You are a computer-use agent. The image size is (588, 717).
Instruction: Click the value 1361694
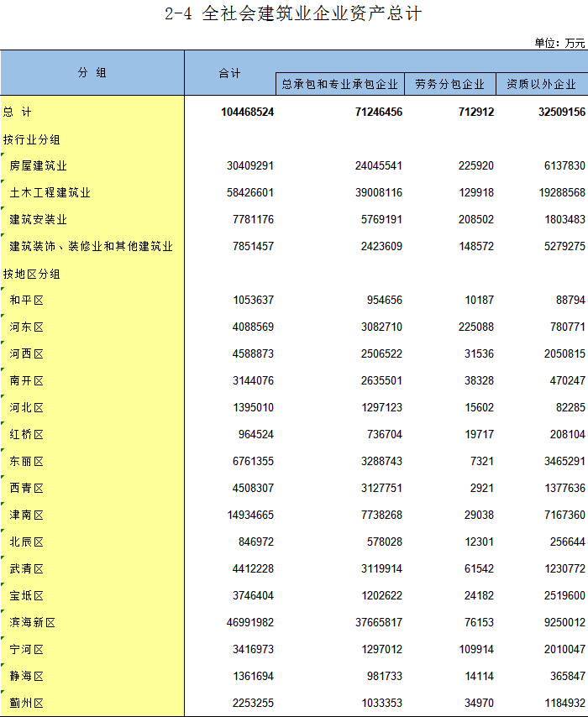pyautogui.click(x=253, y=677)
